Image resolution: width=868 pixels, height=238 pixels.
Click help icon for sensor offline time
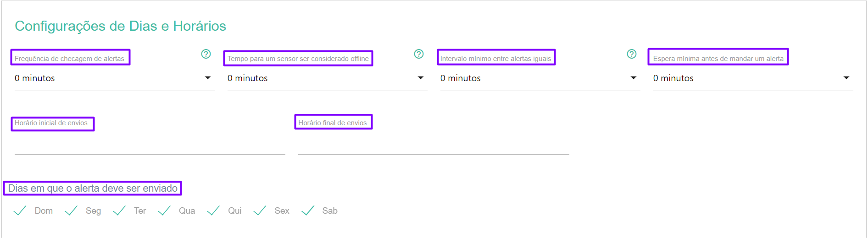click(419, 54)
